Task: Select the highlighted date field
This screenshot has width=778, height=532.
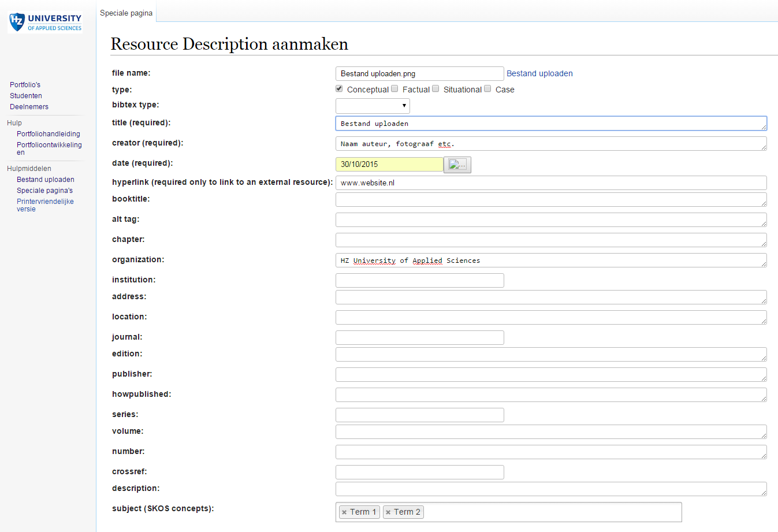Action: pyautogui.click(x=389, y=164)
